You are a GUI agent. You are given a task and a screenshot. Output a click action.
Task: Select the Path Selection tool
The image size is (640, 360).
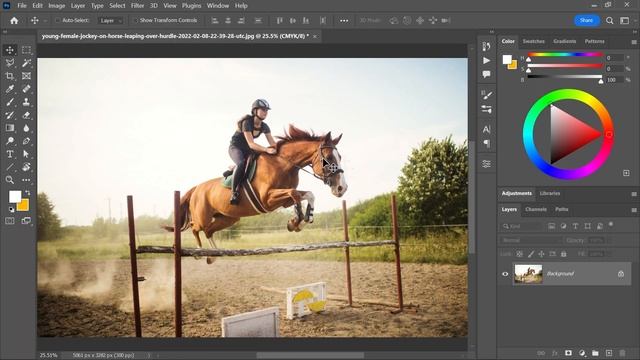tap(26, 154)
